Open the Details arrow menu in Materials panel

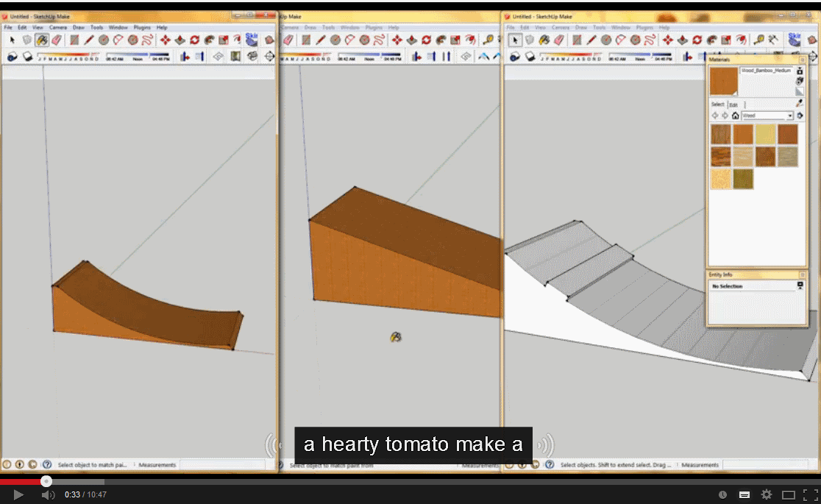800,116
